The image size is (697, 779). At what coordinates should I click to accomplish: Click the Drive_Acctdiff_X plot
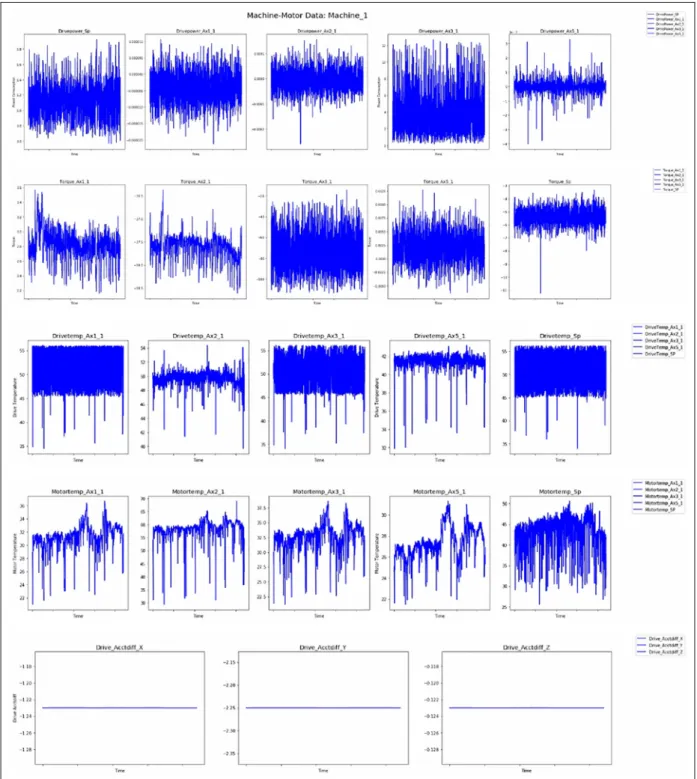coord(119,708)
